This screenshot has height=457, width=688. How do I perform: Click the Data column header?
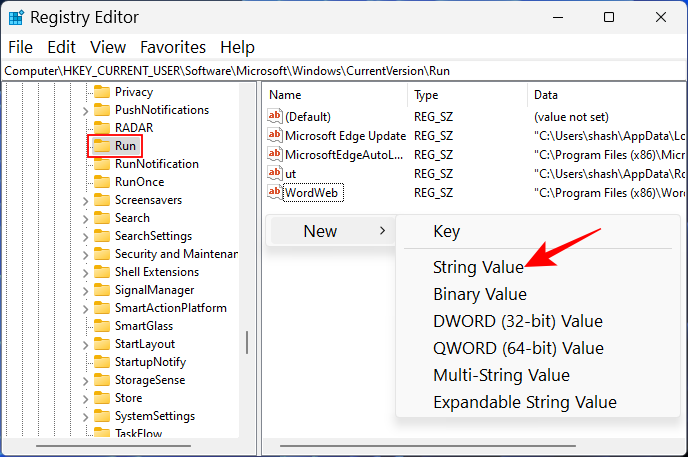click(x=545, y=94)
